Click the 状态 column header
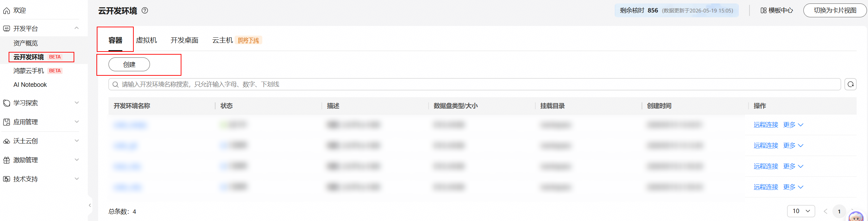Viewport: 868px width, 221px height. coord(226,106)
